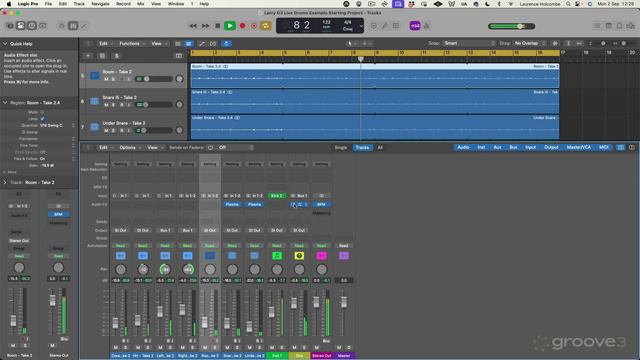Toggle the Sends on Faders power button
The image size is (640, 360).
click(x=210, y=147)
